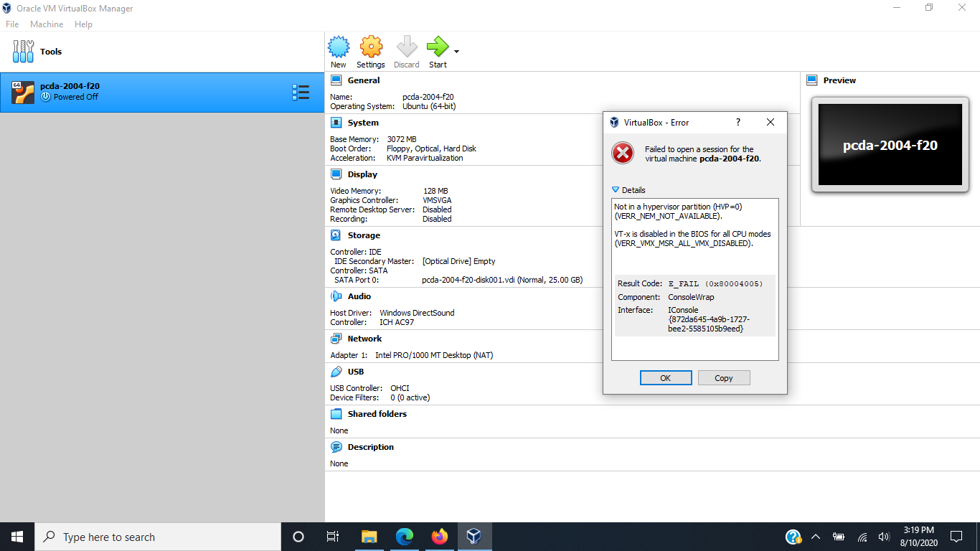
Task: Open the General section heading link
Action: [x=364, y=80]
